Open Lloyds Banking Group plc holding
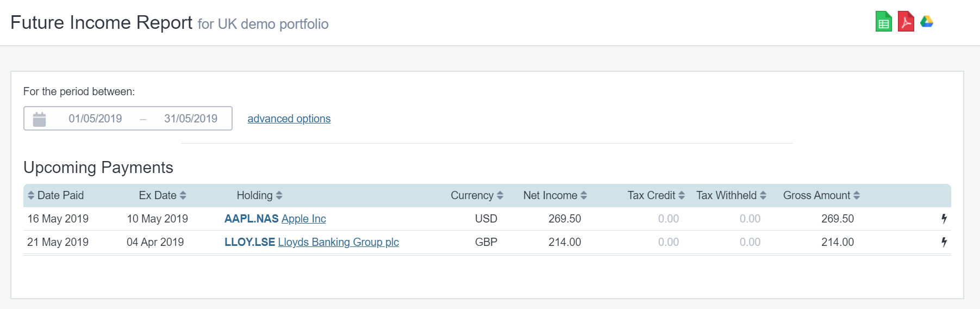The image size is (980, 309). click(338, 242)
